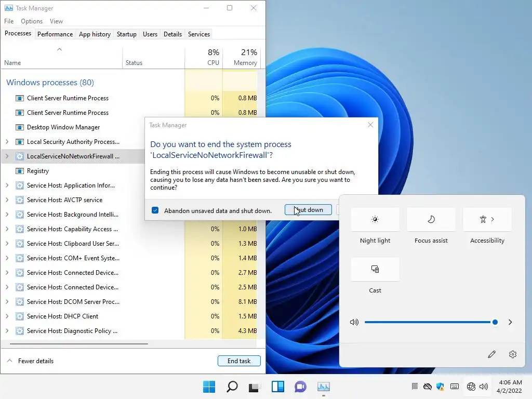532x399 pixels.
Task: Click the clock showing 4:06 AM
Action: click(x=510, y=382)
